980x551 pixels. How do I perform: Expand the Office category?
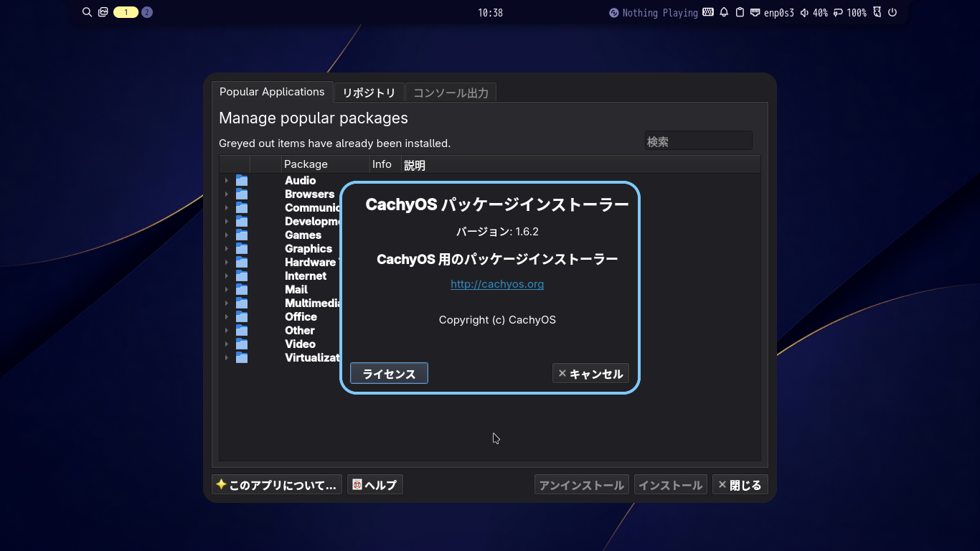click(x=227, y=317)
